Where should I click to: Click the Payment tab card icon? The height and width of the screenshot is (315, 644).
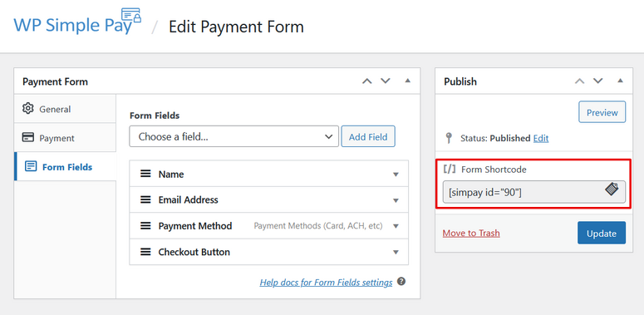(x=28, y=137)
